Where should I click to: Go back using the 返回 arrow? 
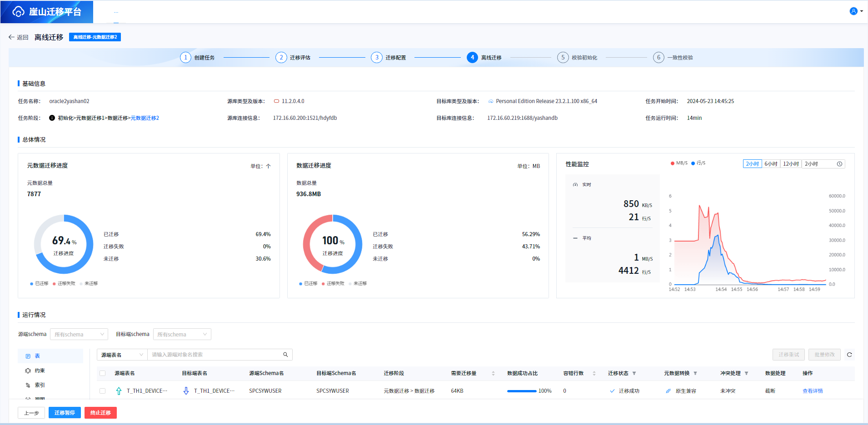point(11,37)
